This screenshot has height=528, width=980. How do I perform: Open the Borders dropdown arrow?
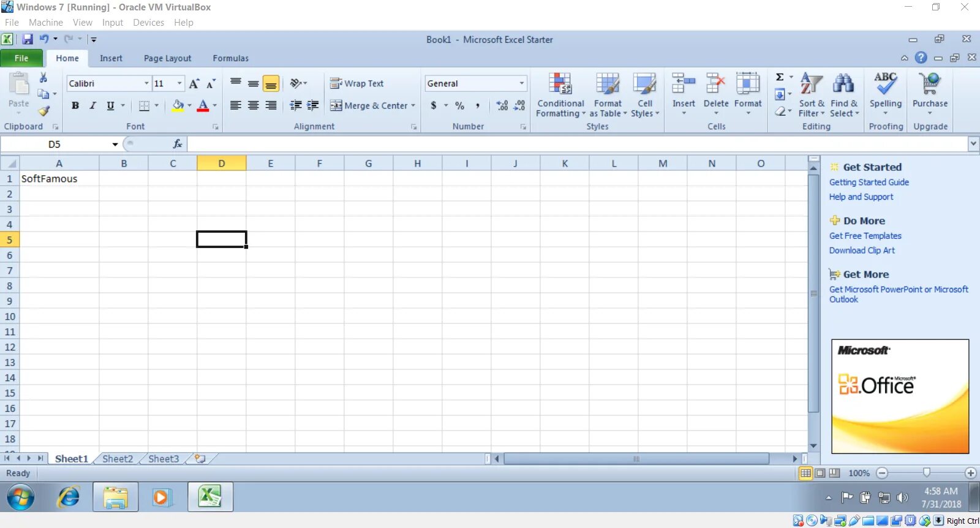pos(156,105)
